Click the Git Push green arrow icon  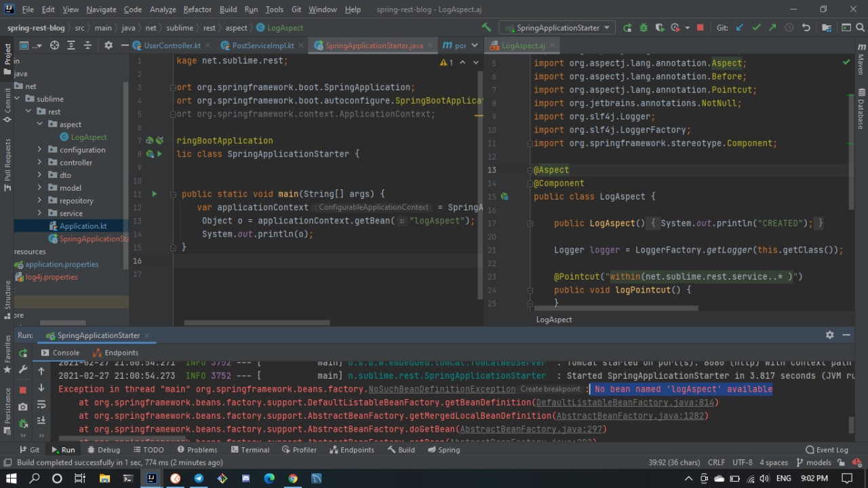pos(772,28)
